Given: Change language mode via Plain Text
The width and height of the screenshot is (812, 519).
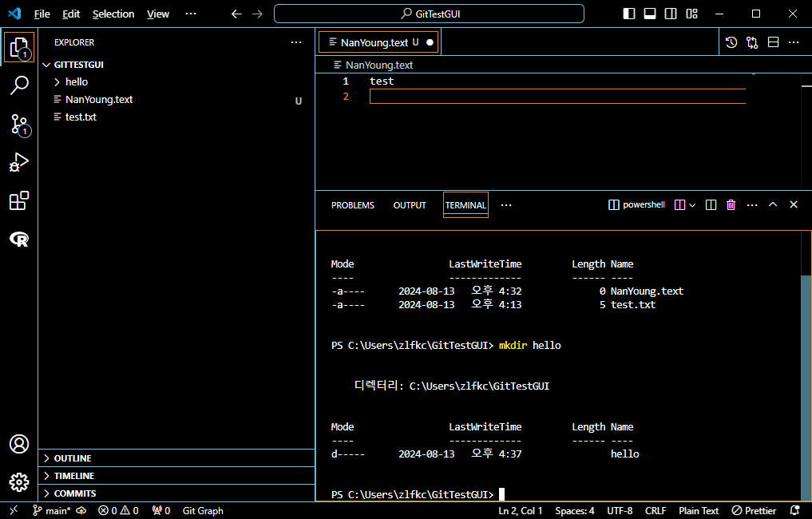Looking at the screenshot, I should tap(699, 511).
